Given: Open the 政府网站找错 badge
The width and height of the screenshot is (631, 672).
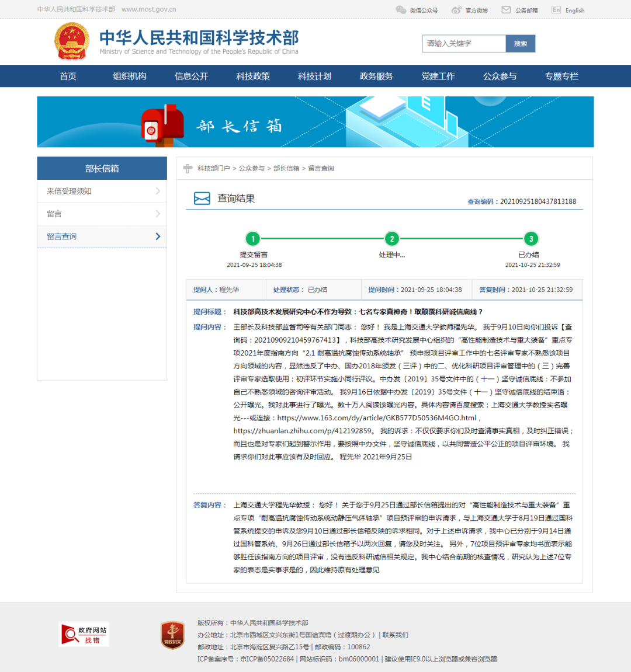Looking at the screenshot, I should pyautogui.click(x=84, y=634).
